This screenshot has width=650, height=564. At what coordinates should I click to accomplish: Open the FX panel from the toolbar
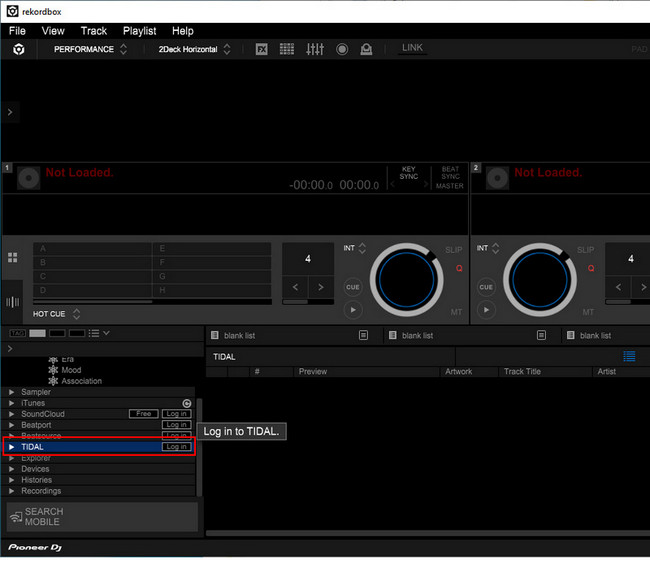[262, 49]
